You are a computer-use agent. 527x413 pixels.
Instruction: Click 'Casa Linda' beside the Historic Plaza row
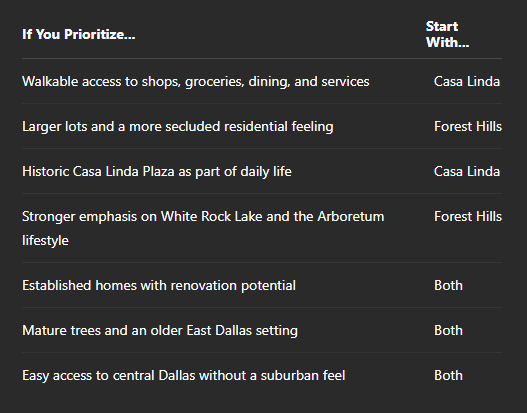coord(467,171)
